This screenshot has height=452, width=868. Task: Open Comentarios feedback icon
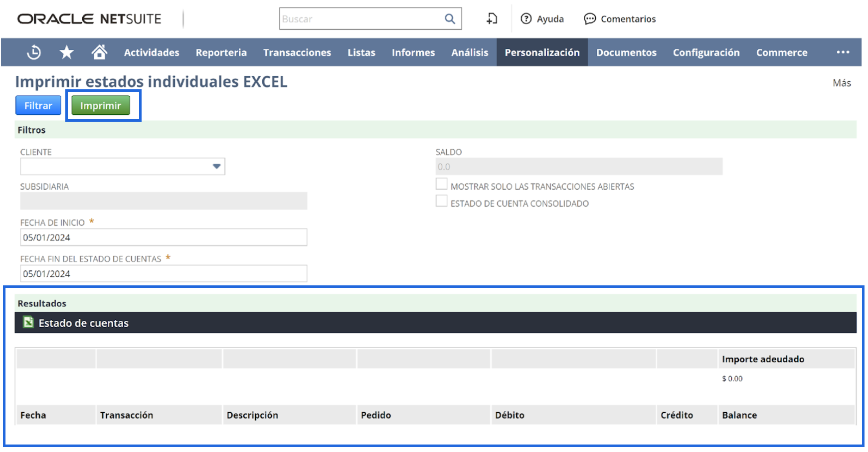[590, 19]
